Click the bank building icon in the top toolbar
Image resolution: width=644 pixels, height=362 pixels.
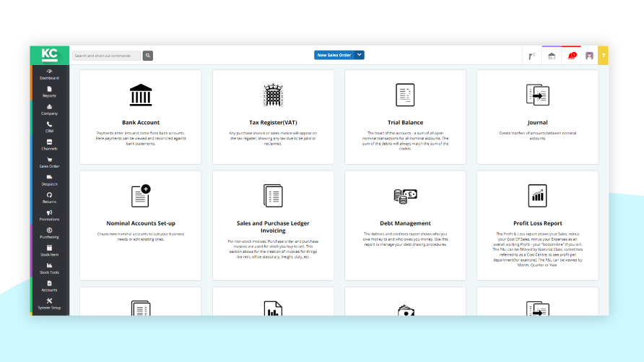pos(552,56)
